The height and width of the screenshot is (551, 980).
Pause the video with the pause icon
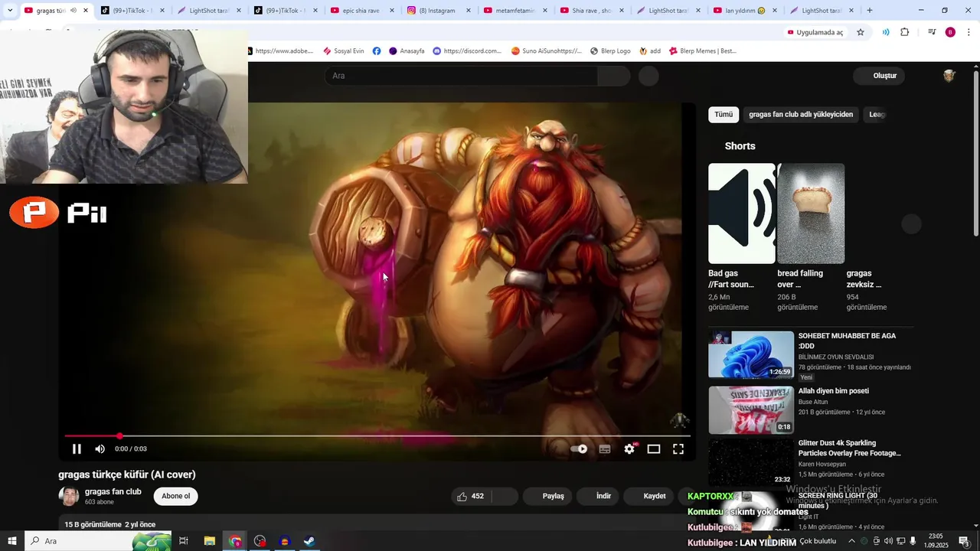point(77,449)
